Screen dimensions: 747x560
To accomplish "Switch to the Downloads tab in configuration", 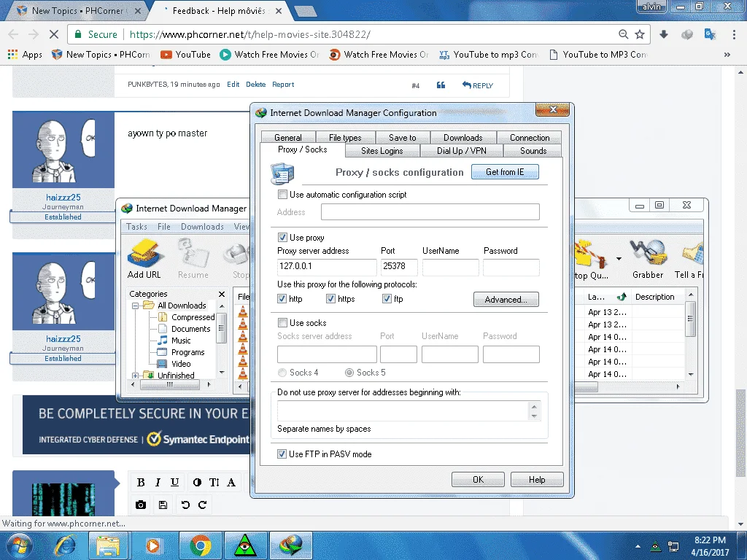I will pyautogui.click(x=463, y=137).
